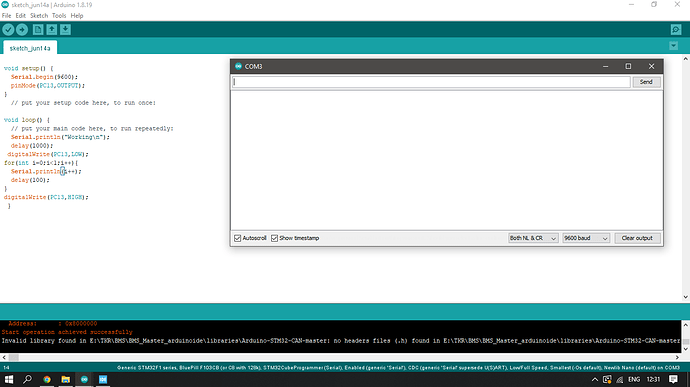Click the Upload arrow icon
This screenshot has width=690, height=387.
[22, 29]
